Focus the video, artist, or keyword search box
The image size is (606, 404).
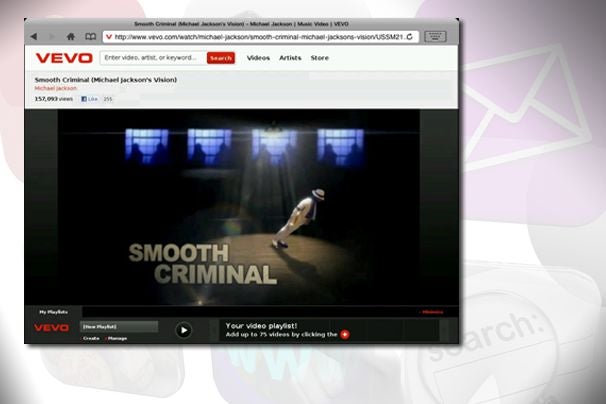click(x=153, y=58)
